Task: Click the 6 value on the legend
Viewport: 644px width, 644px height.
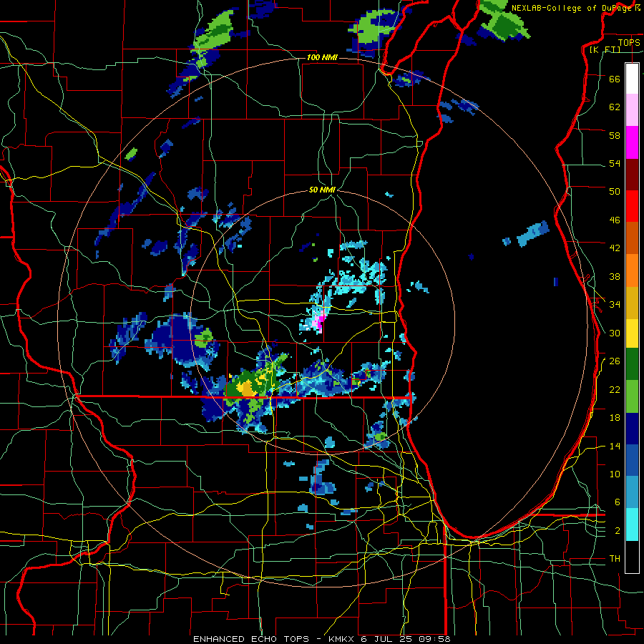Action: pos(618,502)
